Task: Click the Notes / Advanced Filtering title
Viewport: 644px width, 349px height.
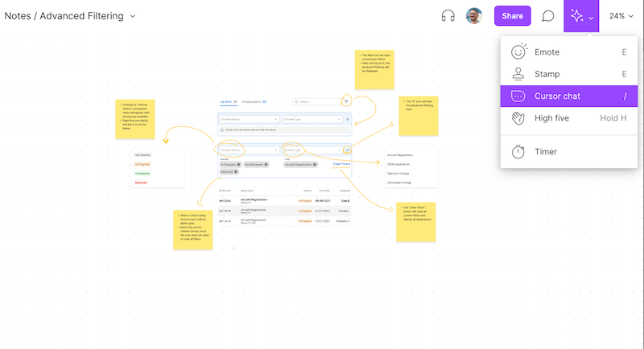Action: (x=64, y=16)
